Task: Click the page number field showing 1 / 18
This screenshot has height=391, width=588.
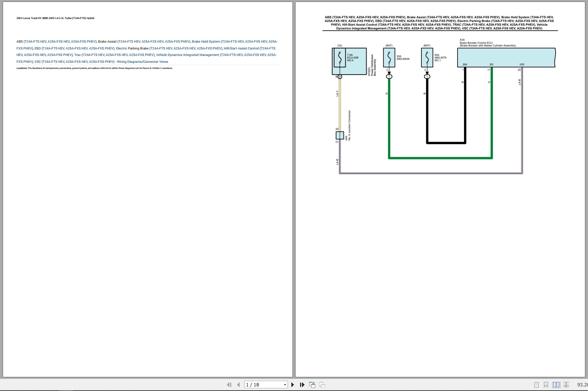Action: coord(262,385)
